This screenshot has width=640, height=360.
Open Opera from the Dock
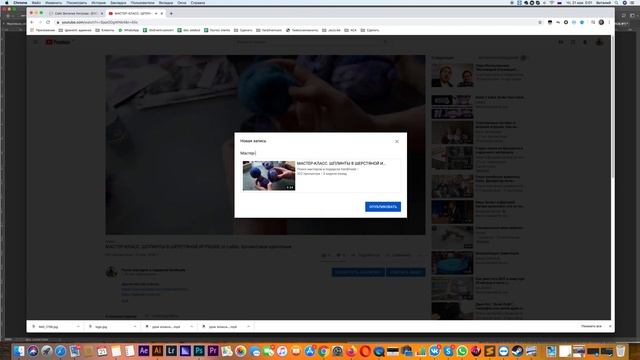click(x=365, y=351)
